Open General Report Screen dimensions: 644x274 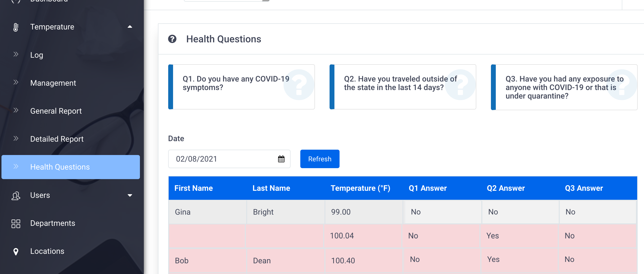coord(56,111)
